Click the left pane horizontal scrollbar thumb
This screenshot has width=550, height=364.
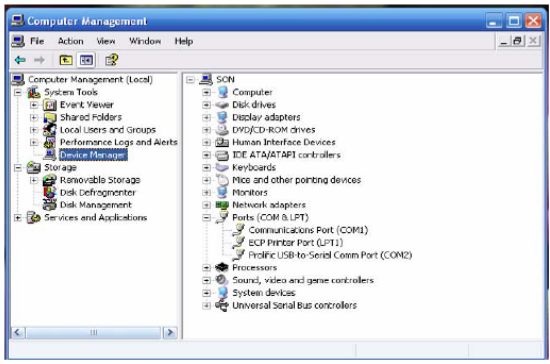[x=93, y=332]
